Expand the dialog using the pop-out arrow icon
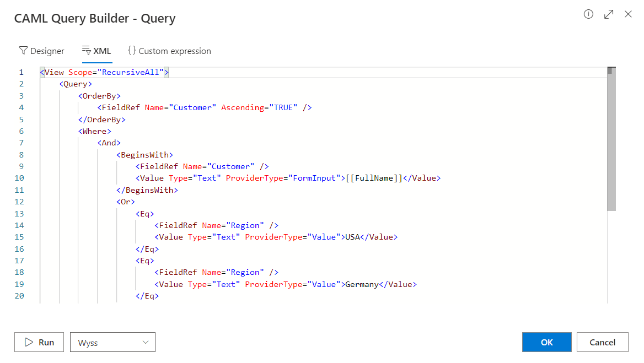The image size is (644, 363). click(608, 14)
